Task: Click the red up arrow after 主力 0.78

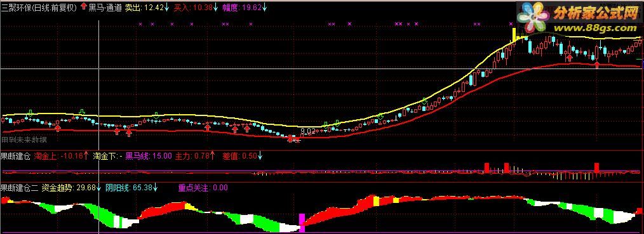Action: click(213, 156)
